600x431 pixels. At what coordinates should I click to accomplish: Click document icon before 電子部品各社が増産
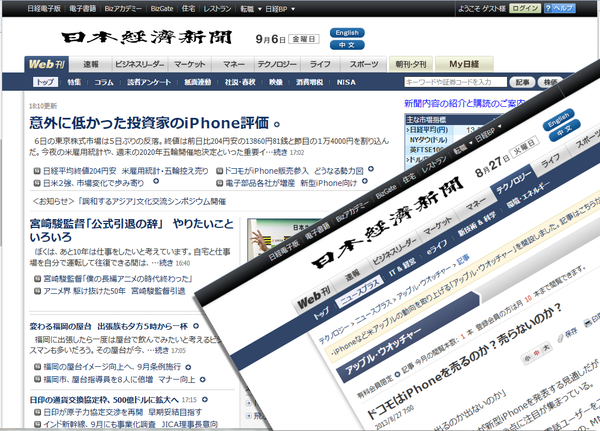tap(220, 183)
